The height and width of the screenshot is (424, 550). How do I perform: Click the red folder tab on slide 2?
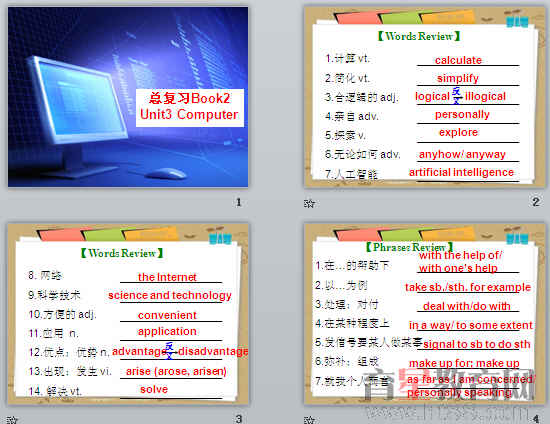coord(357,18)
